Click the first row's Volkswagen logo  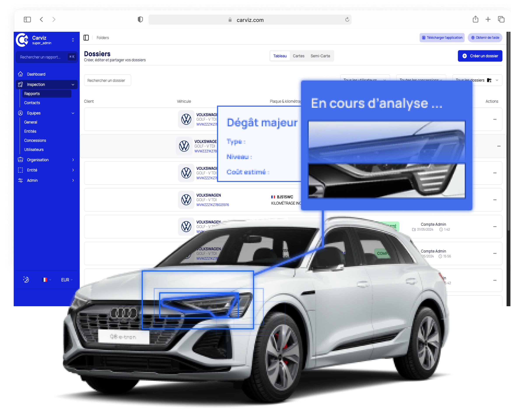[186, 119]
